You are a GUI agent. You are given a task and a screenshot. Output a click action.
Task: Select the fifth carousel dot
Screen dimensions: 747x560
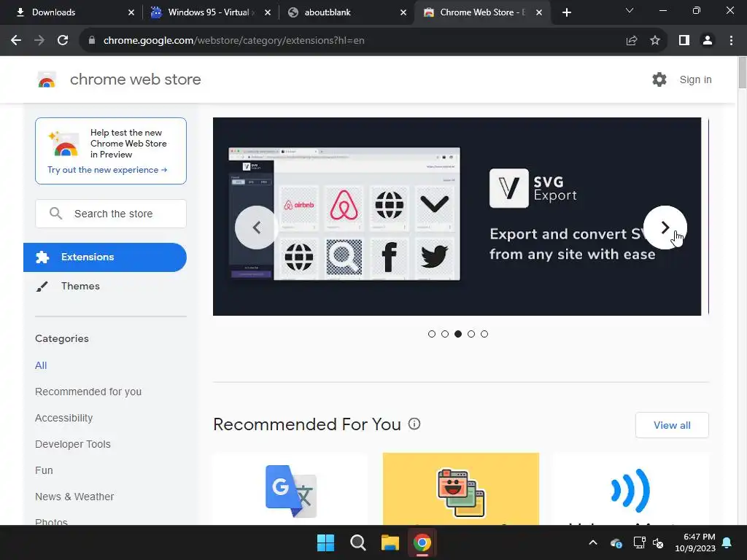pos(484,334)
